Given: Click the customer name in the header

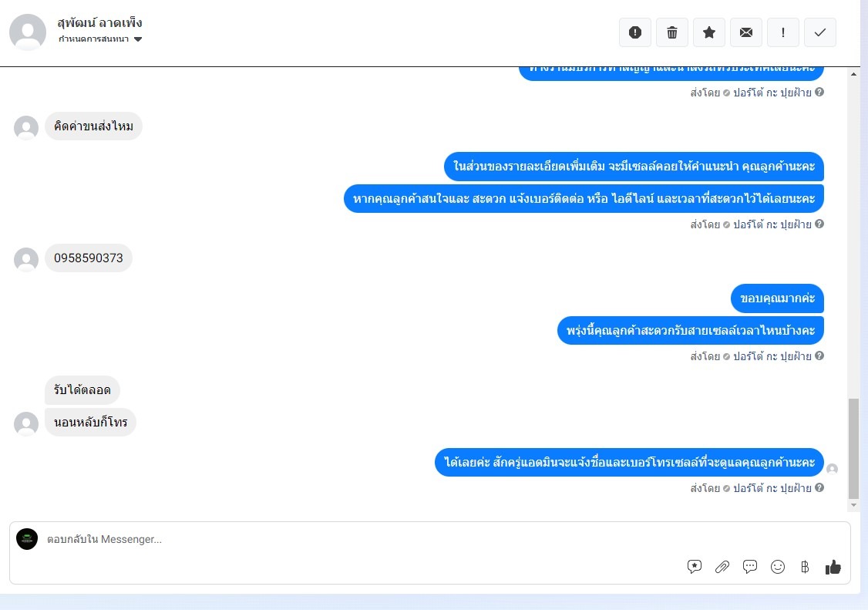Looking at the screenshot, I should pyautogui.click(x=99, y=22).
